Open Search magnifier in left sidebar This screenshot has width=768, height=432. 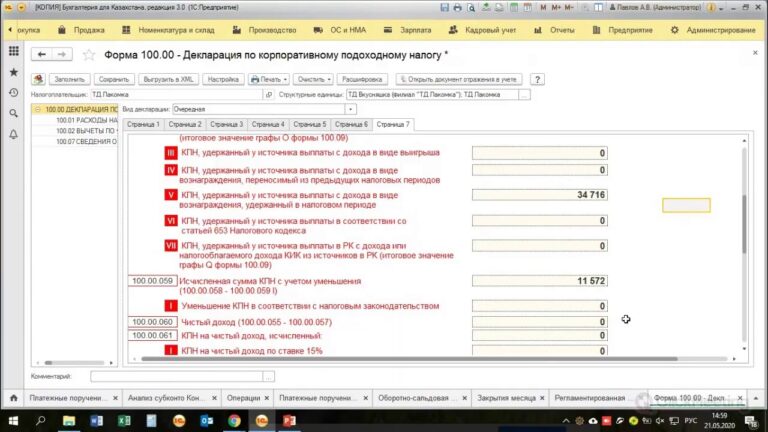[x=14, y=113]
